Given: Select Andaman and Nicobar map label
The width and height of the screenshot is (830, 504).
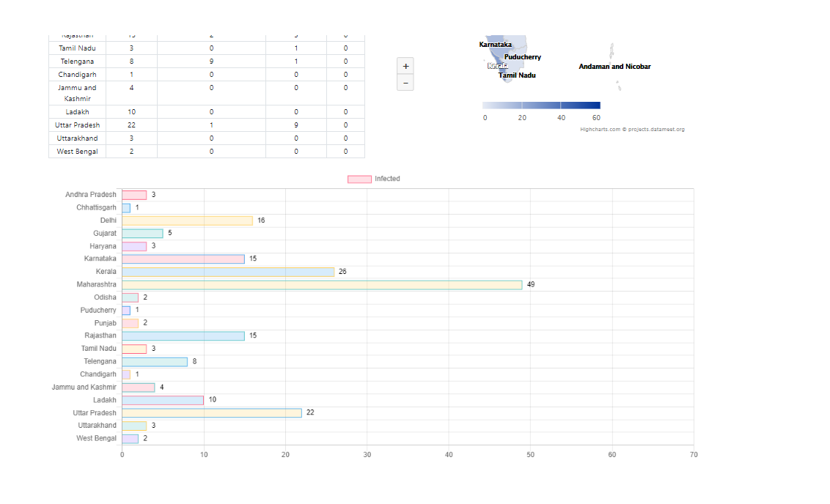Looking at the screenshot, I should 614,67.
